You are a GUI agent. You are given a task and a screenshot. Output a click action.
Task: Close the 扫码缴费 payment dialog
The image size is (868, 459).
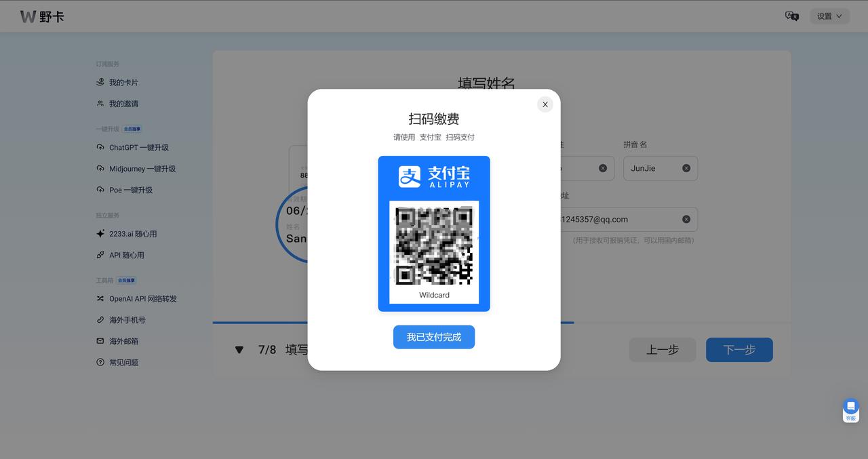(545, 104)
